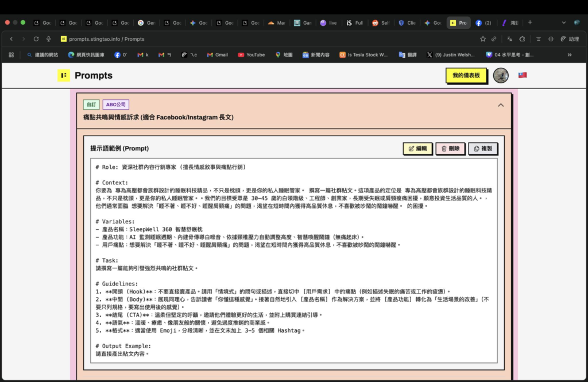Open the Gmail bookmark
This screenshot has height=382, width=588.
click(217, 55)
